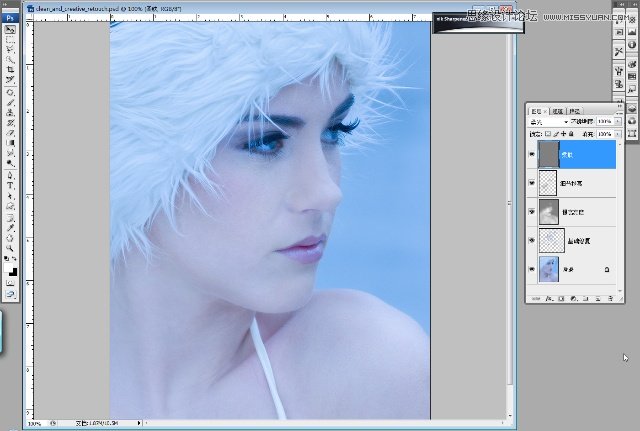Viewport: 640px width, 431px height.
Task: Open the Color panel from dock
Action: 632,64
